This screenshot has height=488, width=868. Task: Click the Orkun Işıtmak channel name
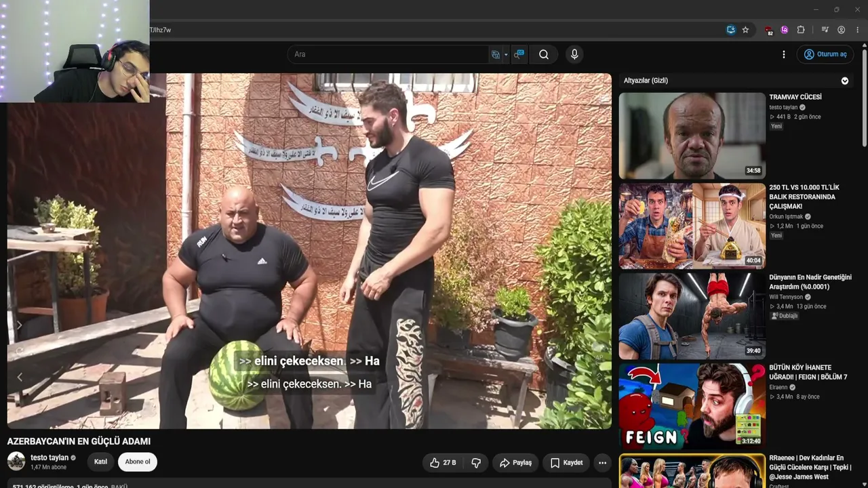tap(787, 217)
